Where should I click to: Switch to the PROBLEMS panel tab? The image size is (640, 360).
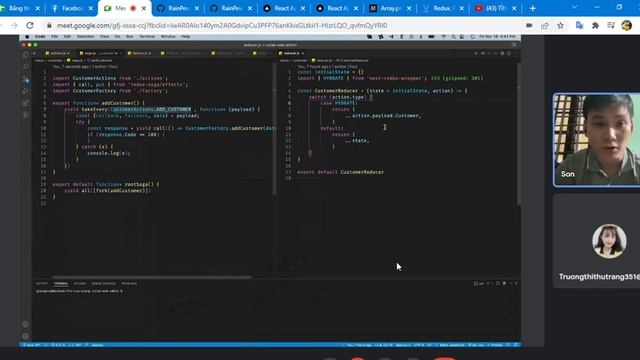pyautogui.click(x=129, y=283)
